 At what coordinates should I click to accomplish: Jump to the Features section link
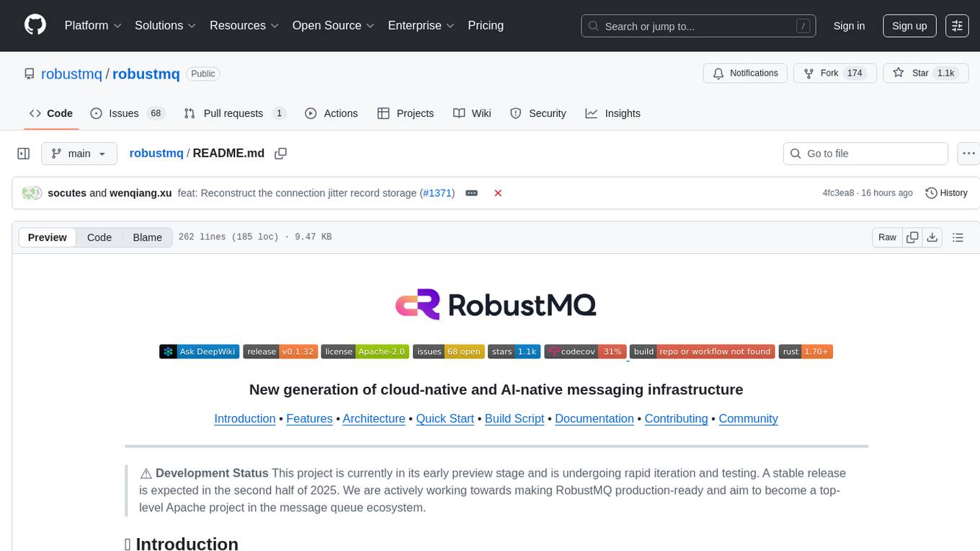tap(309, 418)
